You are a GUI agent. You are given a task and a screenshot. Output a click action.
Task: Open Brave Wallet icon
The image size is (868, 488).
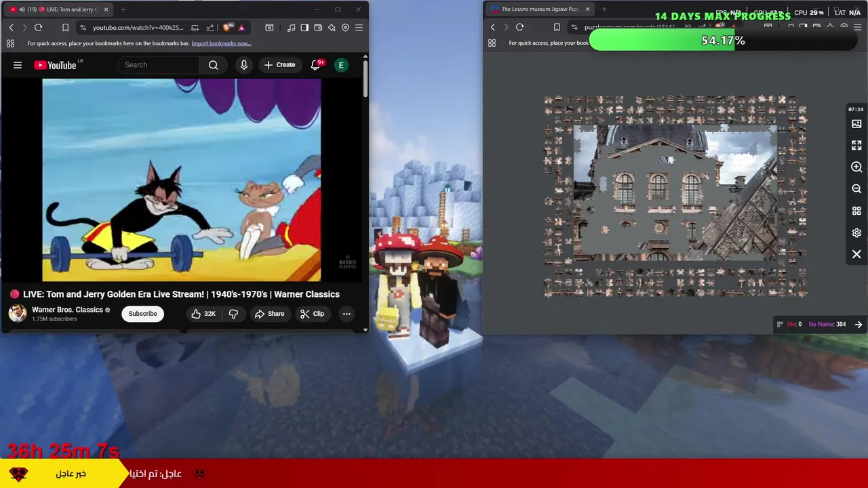tap(318, 28)
